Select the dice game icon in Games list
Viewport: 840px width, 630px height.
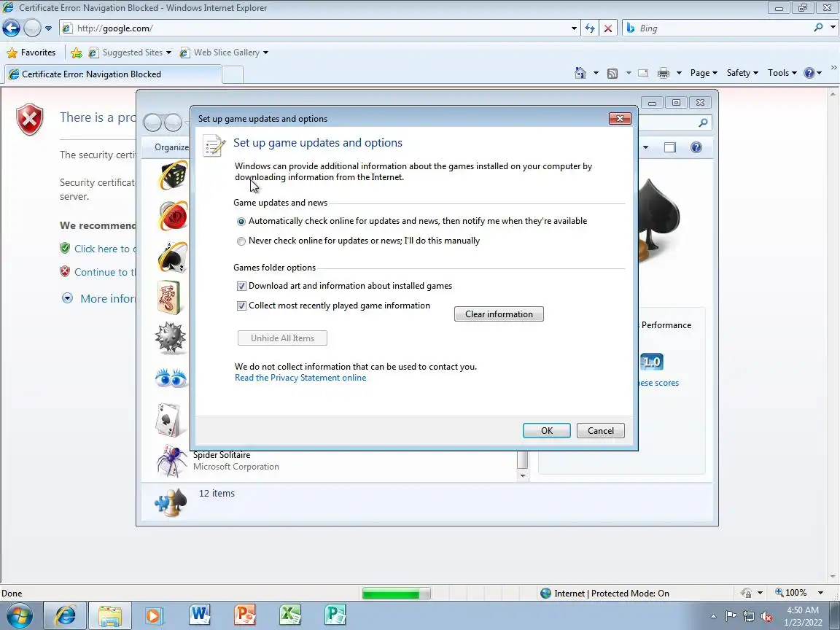coord(172,175)
